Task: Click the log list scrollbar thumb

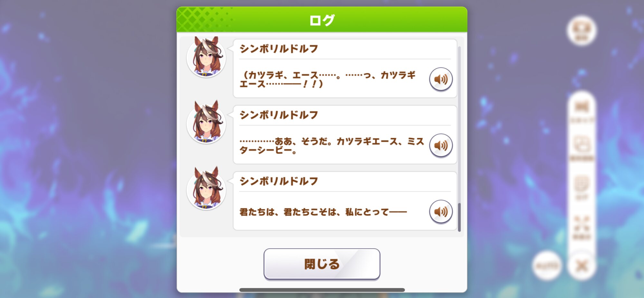Action: [459, 217]
